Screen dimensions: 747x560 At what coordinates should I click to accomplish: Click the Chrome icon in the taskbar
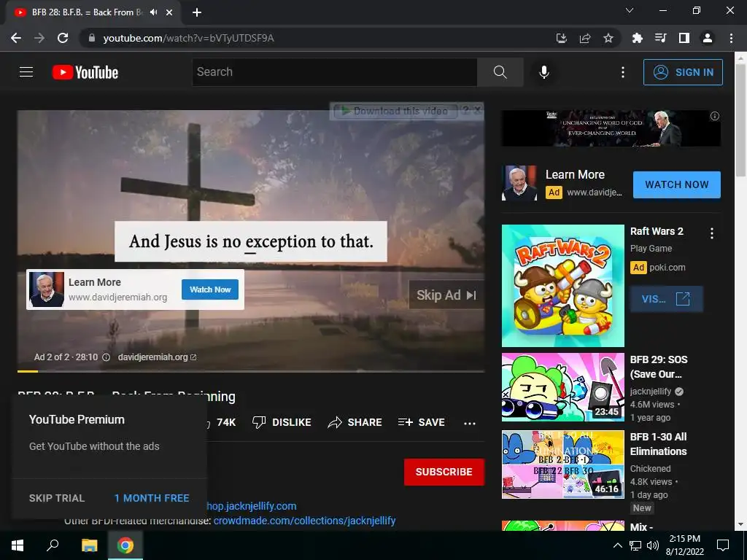tap(125, 545)
